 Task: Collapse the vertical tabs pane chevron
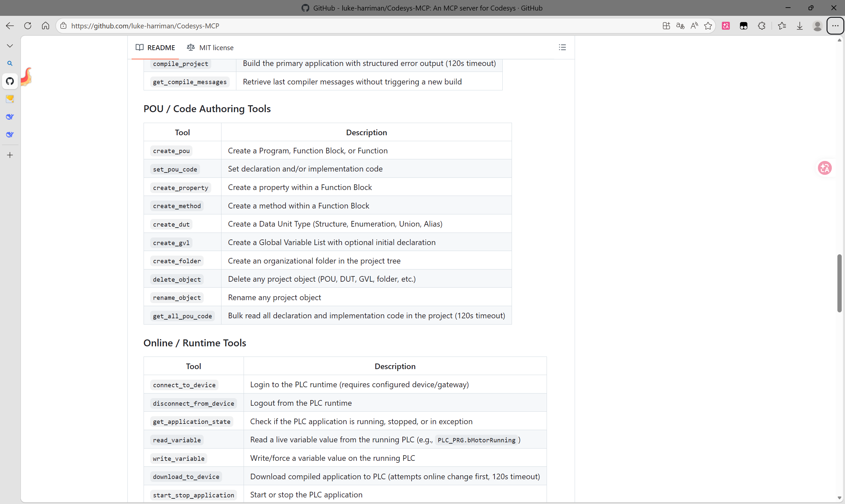(x=10, y=46)
